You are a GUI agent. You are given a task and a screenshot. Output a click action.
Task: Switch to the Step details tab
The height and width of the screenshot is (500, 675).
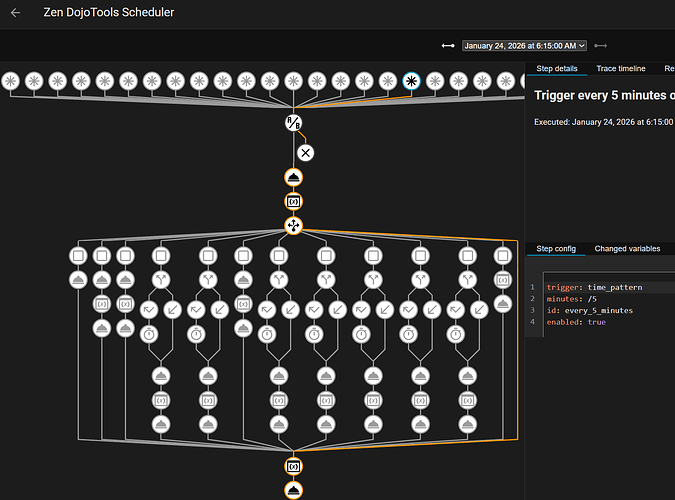click(x=557, y=68)
